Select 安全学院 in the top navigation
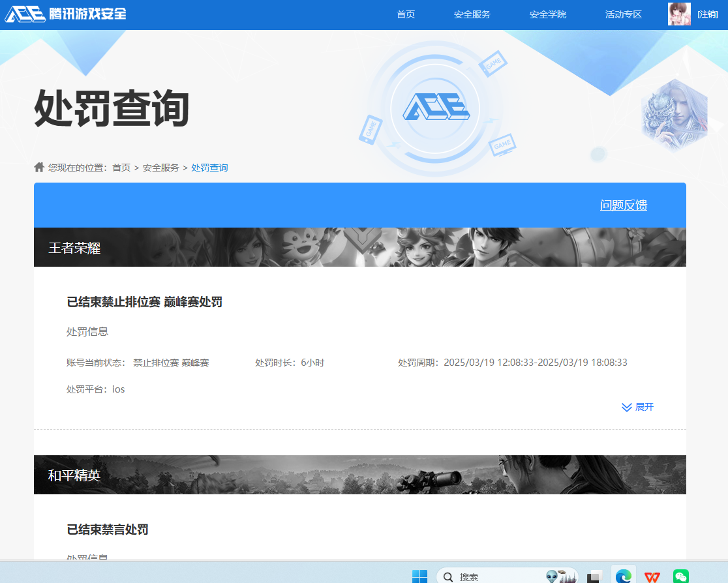The image size is (728, 583). pos(548,13)
